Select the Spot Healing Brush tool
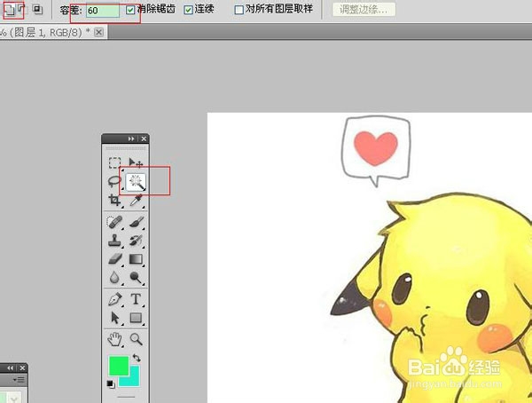Screen dimensions: 532x403 point(114,222)
